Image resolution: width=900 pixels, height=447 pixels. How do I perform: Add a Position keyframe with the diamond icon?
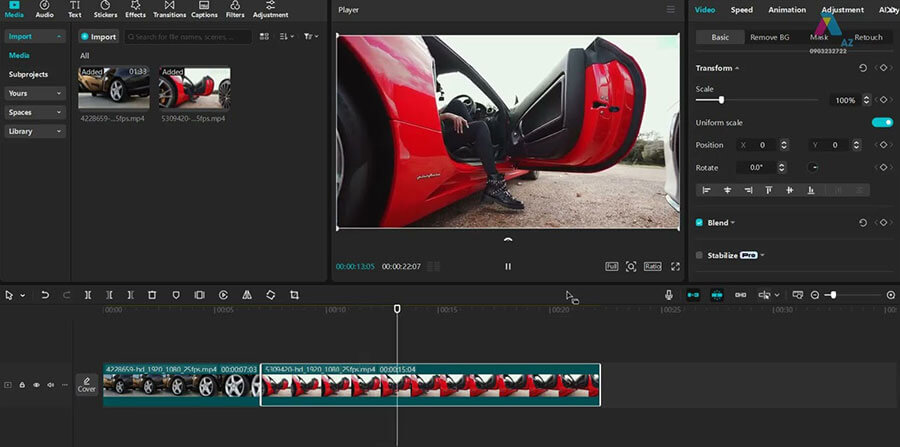(x=883, y=145)
